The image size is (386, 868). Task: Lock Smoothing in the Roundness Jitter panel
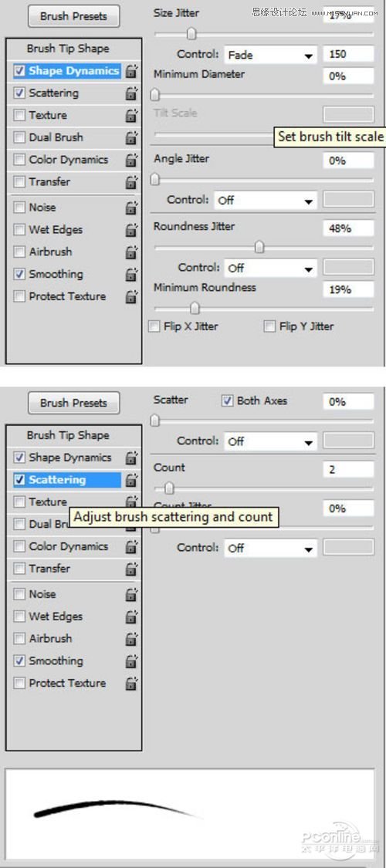[131, 274]
